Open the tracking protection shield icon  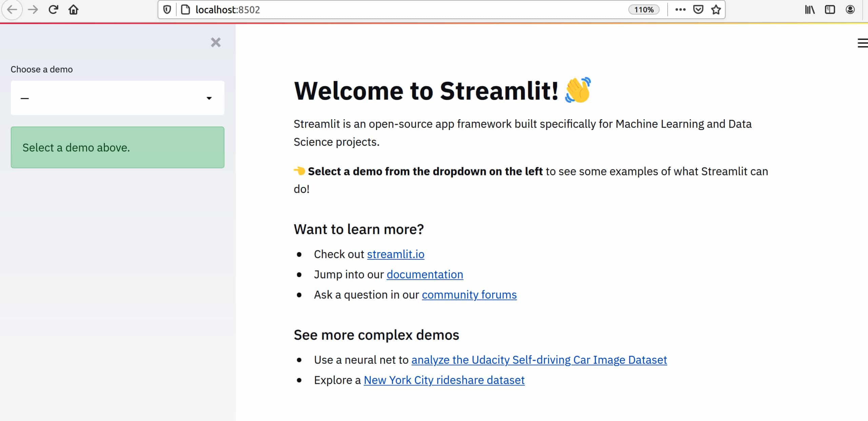[x=166, y=9]
